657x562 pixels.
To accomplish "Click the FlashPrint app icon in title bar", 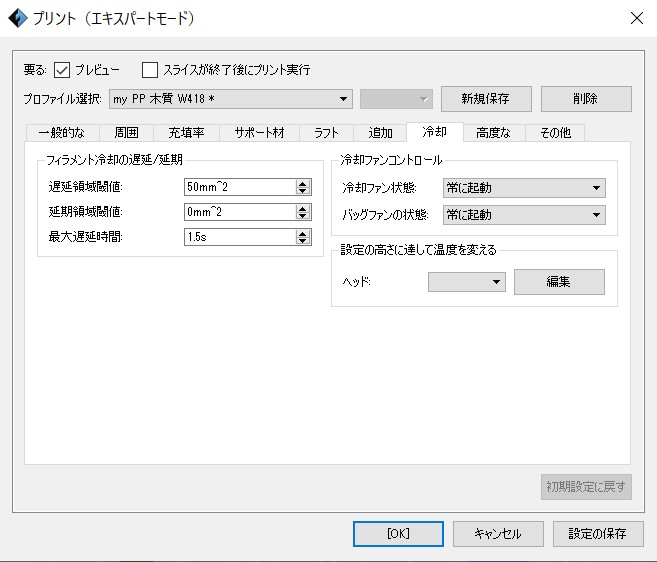I will click(x=18, y=18).
